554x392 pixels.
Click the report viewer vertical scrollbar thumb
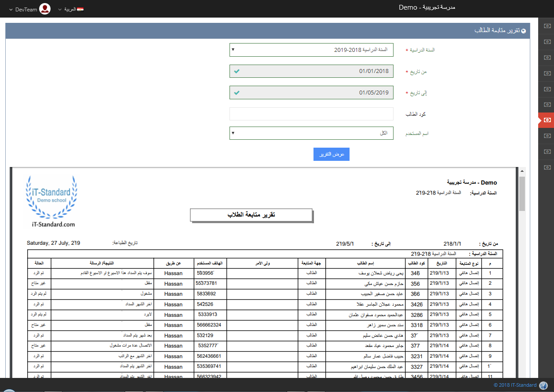click(522, 193)
